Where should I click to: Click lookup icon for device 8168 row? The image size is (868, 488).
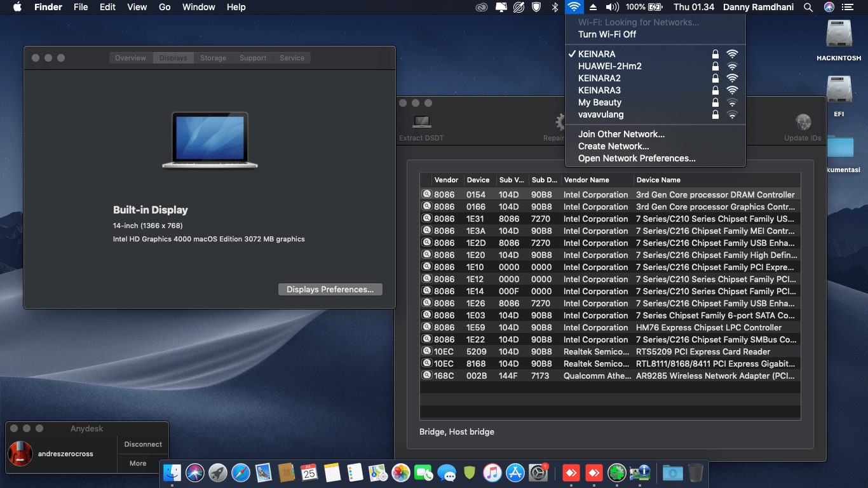(427, 363)
